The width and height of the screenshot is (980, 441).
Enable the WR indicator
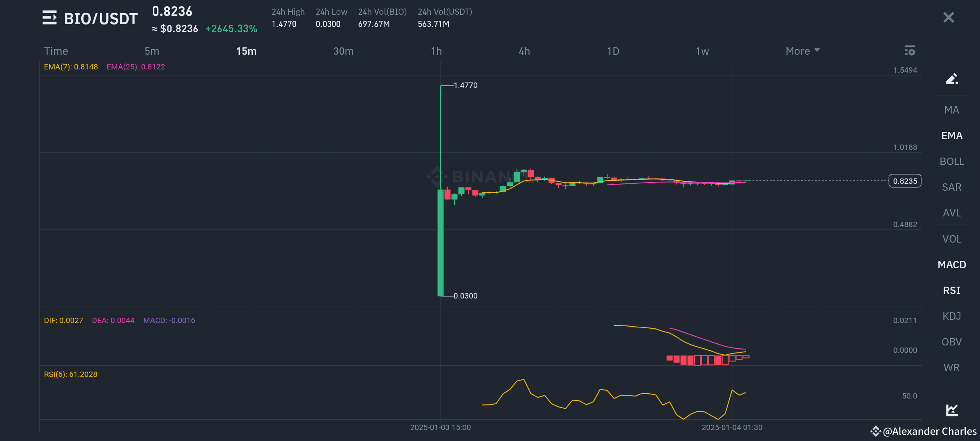[952, 367]
